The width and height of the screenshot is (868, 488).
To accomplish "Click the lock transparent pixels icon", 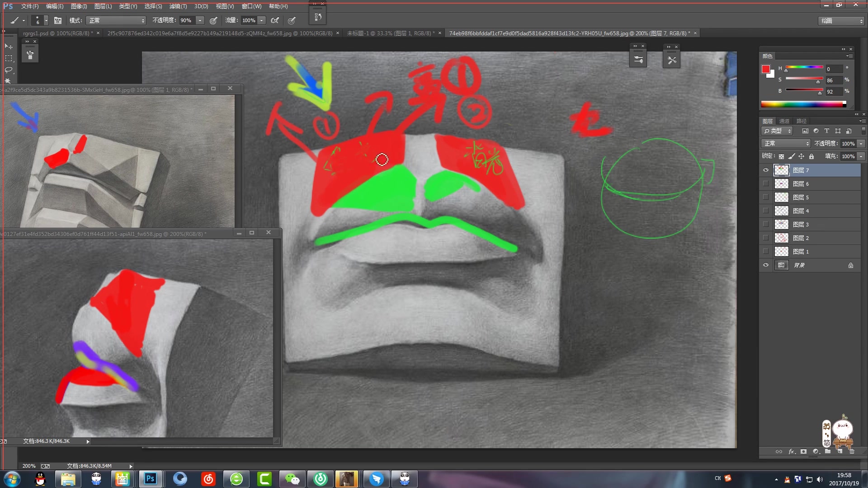I will click(x=781, y=156).
